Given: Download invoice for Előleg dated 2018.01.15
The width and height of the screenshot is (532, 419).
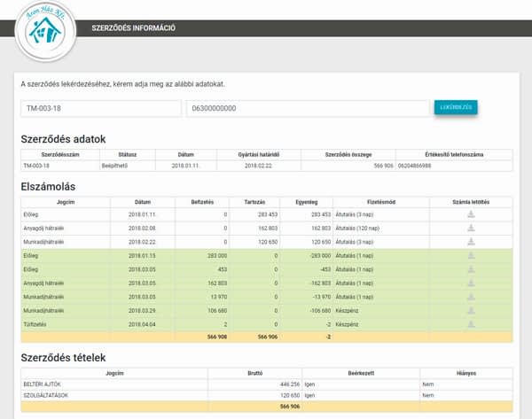Looking at the screenshot, I should [471, 255].
